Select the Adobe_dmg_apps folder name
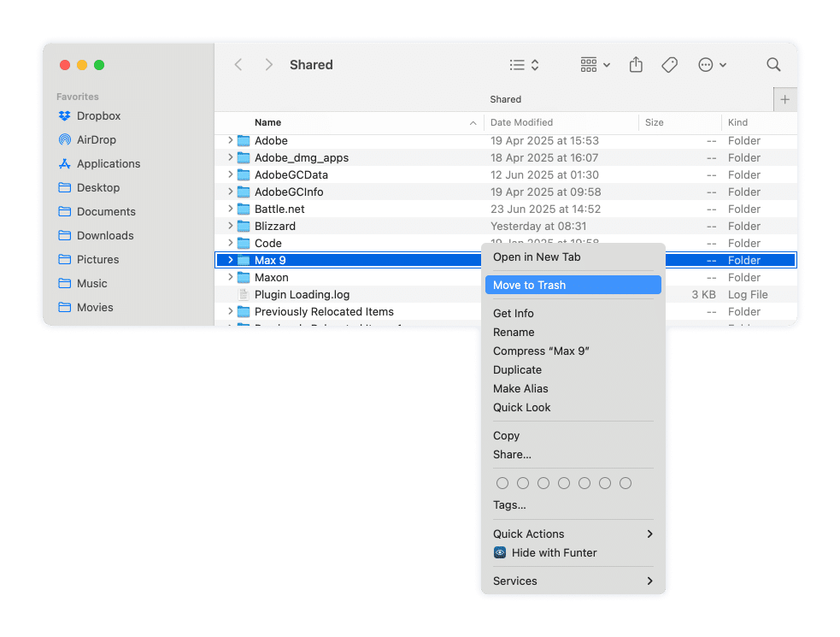Viewport: 840px width, 637px height. 302,157
